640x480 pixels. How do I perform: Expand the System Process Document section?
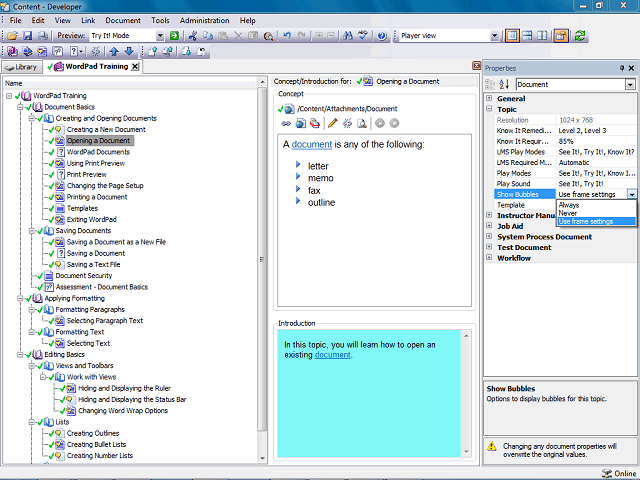[x=489, y=236]
